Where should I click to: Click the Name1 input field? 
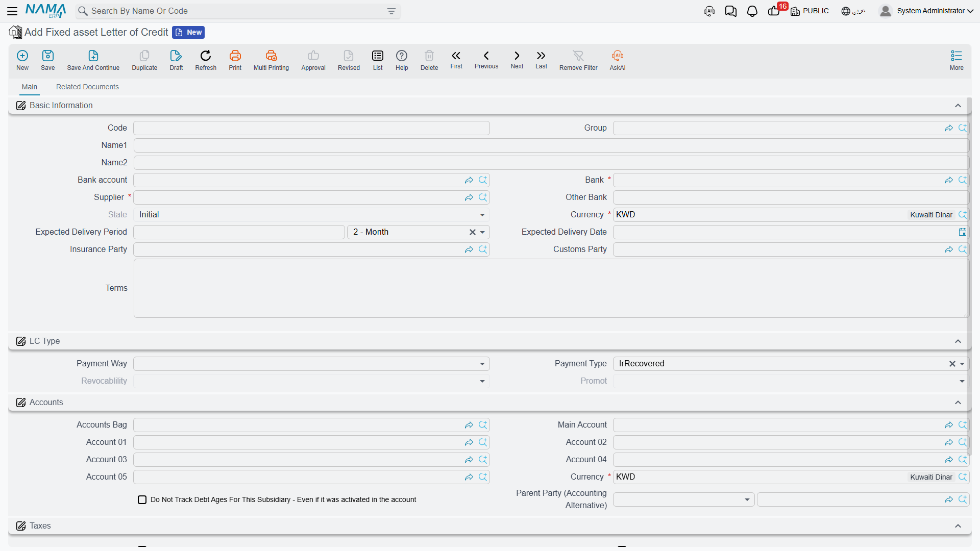[x=551, y=145]
